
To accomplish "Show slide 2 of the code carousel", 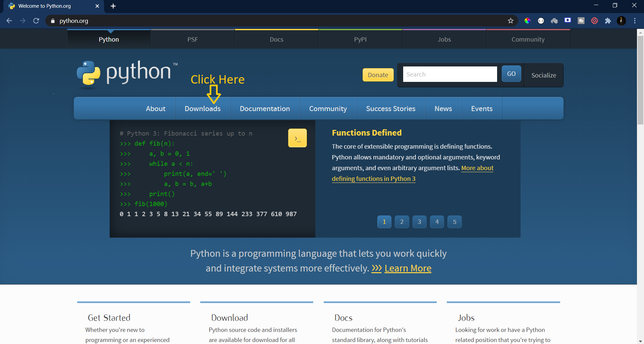I will coord(402,222).
